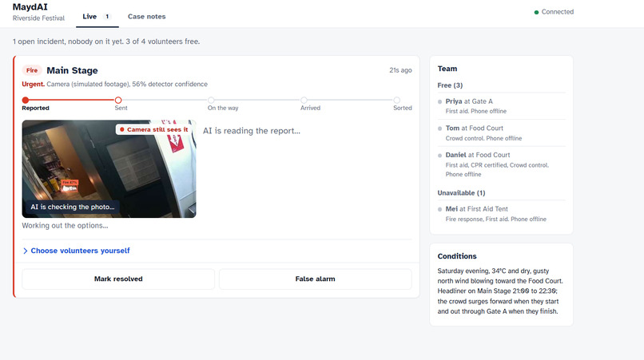Expand the Choose volunteers yourself chevron

(26, 251)
